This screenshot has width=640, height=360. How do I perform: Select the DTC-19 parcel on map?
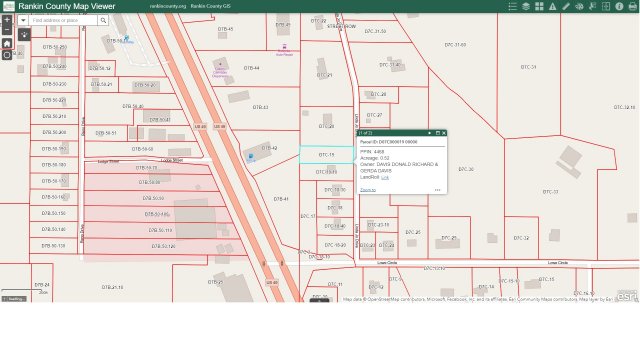(x=326, y=155)
